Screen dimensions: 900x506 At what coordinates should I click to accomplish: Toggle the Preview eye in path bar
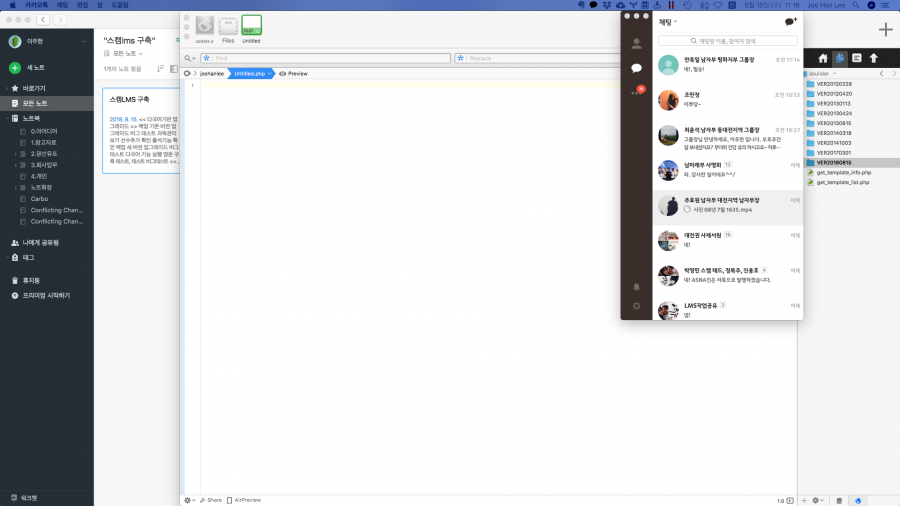coord(292,74)
